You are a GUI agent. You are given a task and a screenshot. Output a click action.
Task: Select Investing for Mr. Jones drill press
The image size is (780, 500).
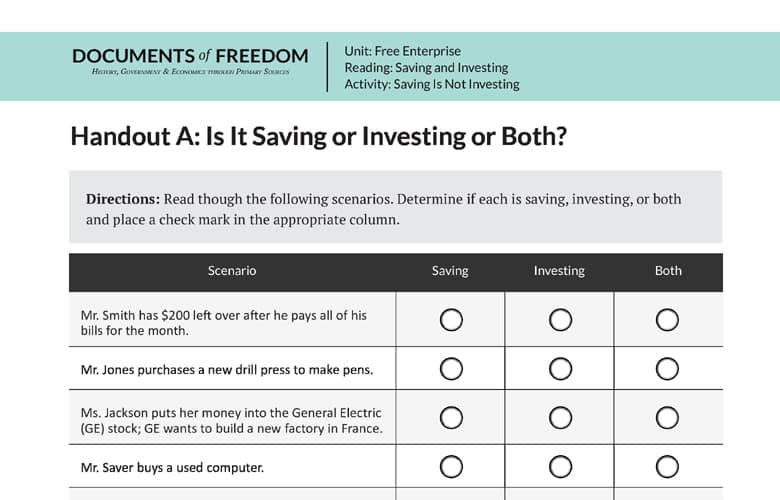(x=561, y=369)
